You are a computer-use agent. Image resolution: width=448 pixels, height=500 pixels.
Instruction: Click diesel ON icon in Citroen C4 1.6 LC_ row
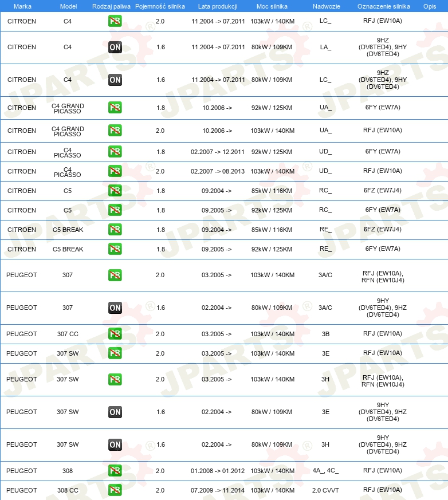point(115,80)
